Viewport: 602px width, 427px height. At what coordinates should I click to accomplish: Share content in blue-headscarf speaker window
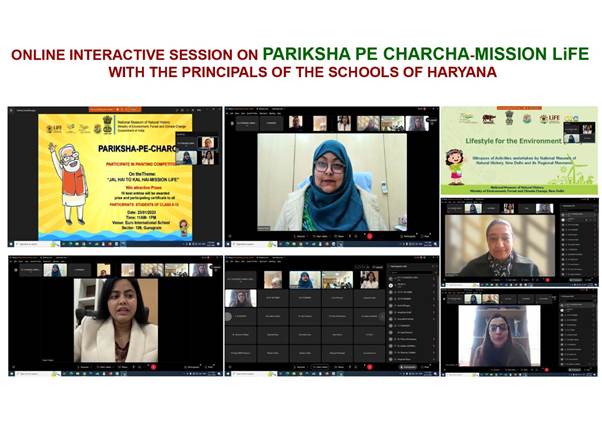(x=339, y=236)
